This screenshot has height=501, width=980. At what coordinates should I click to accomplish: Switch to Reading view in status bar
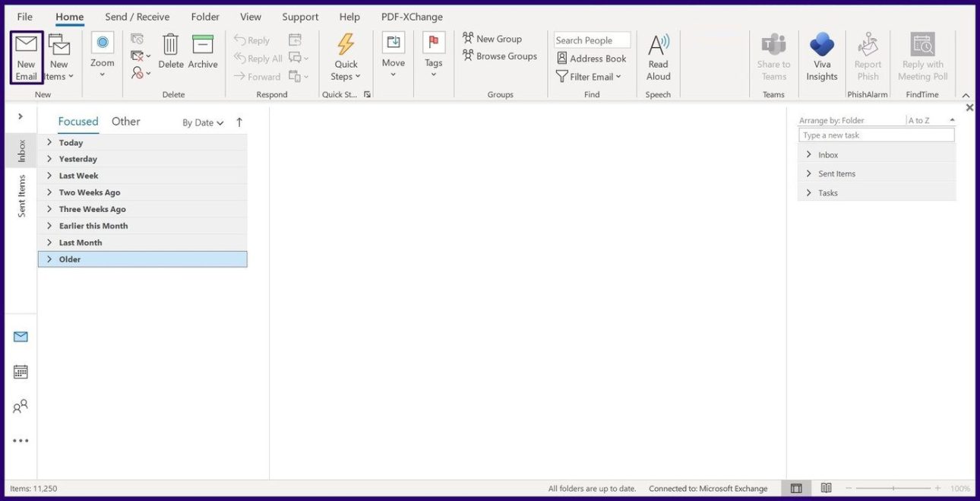826,488
